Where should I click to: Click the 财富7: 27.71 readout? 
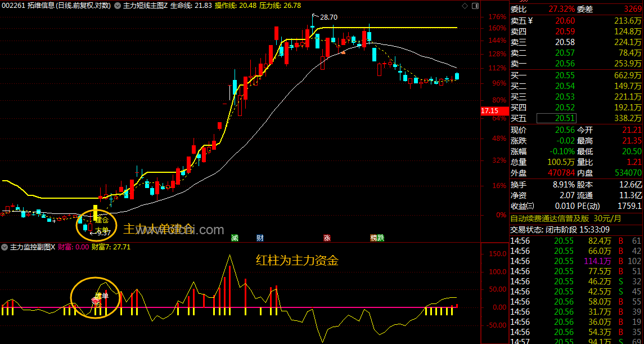(111, 247)
